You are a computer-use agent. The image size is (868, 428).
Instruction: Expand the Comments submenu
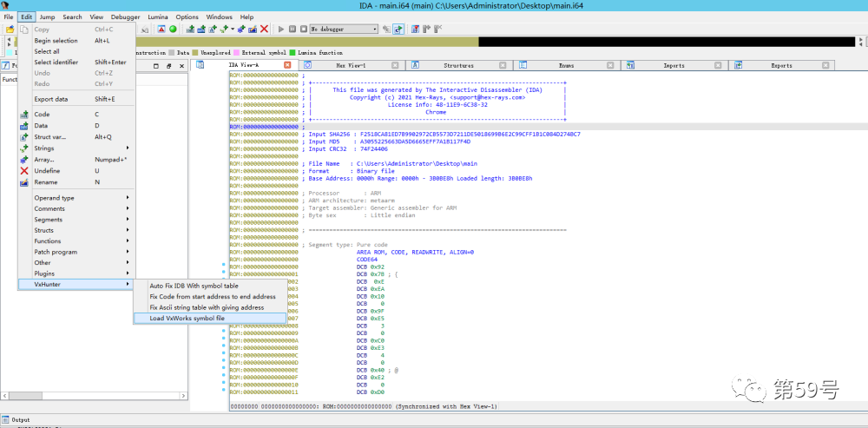pyautogui.click(x=76, y=208)
